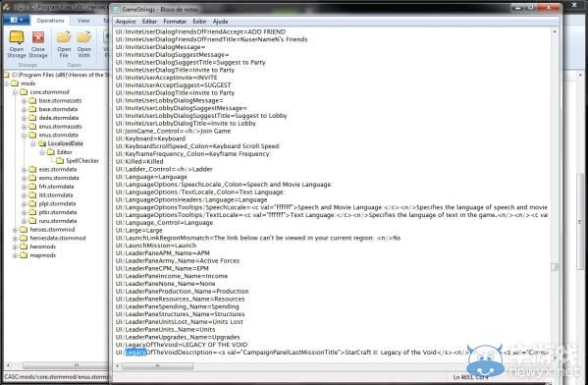The height and width of the screenshot is (385, 588).
Task: Click the line UI/LaunchMission=Launch
Action: (156, 246)
